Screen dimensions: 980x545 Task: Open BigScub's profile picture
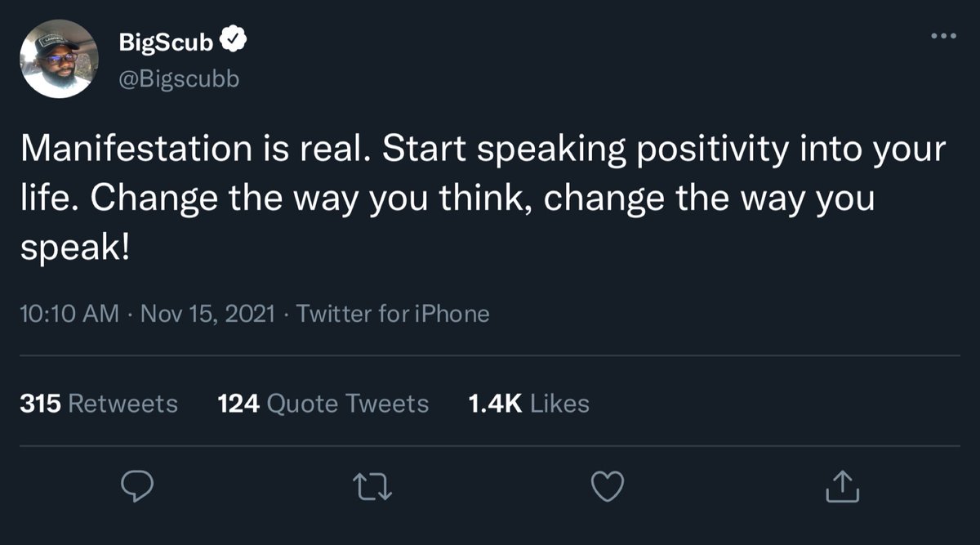tap(59, 59)
